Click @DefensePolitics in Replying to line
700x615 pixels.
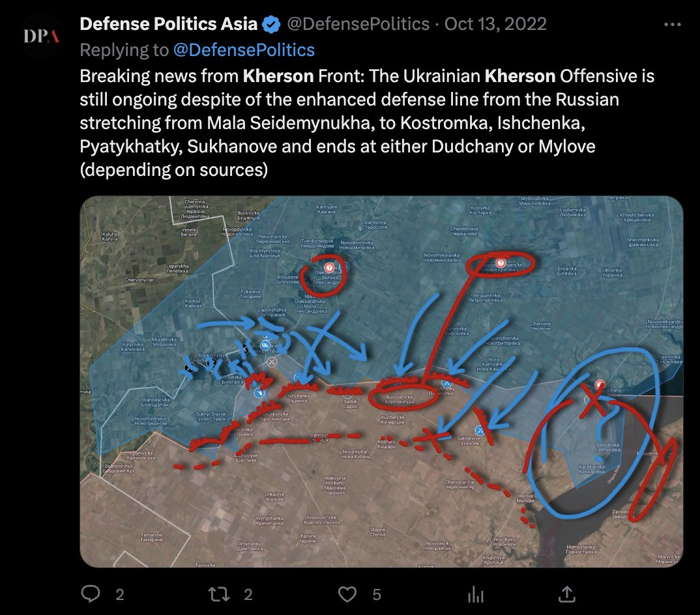point(244,50)
